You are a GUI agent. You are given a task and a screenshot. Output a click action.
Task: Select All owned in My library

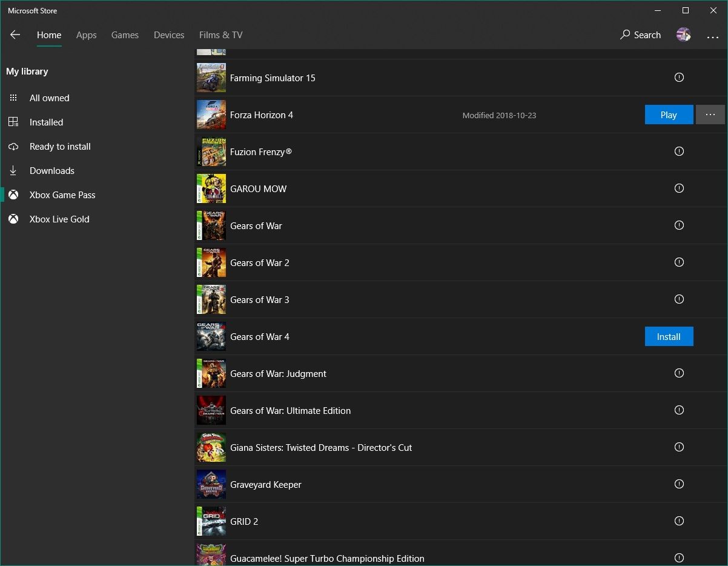tap(50, 98)
